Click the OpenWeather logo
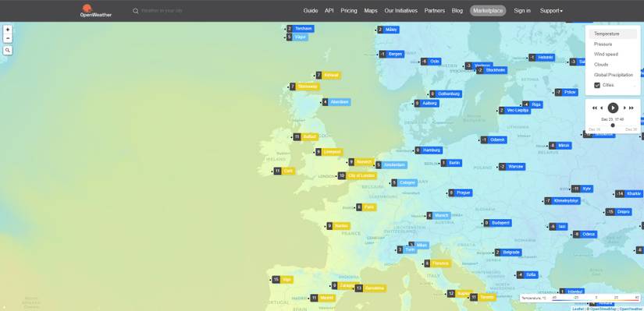 tap(96, 11)
